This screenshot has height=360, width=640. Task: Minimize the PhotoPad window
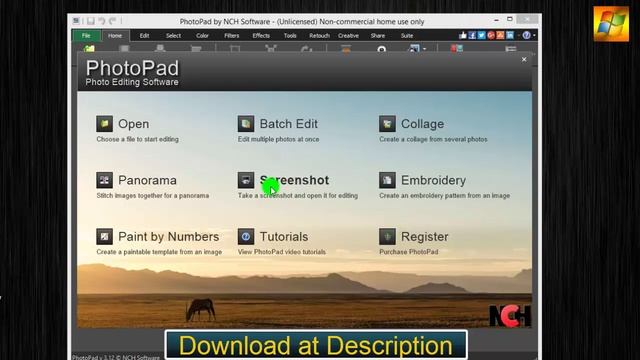[496, 20]
